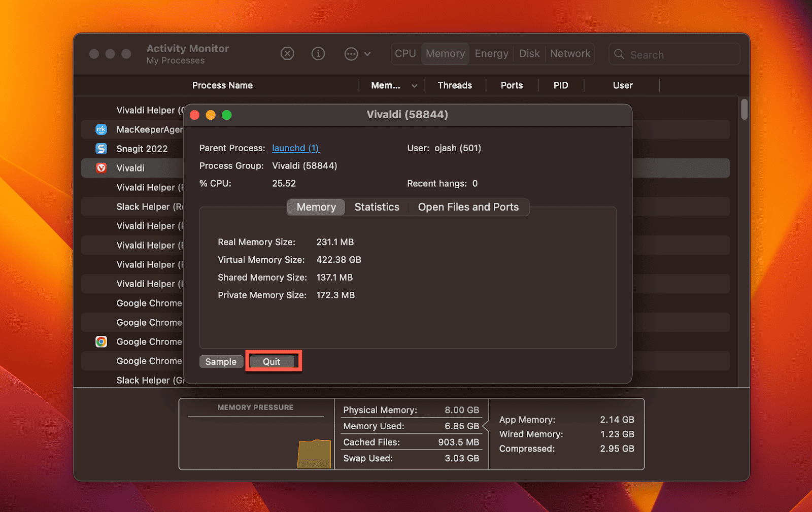Click the Snagit 2022 app icon
Screen dimensions: 812x512
(x=101, y=149)
